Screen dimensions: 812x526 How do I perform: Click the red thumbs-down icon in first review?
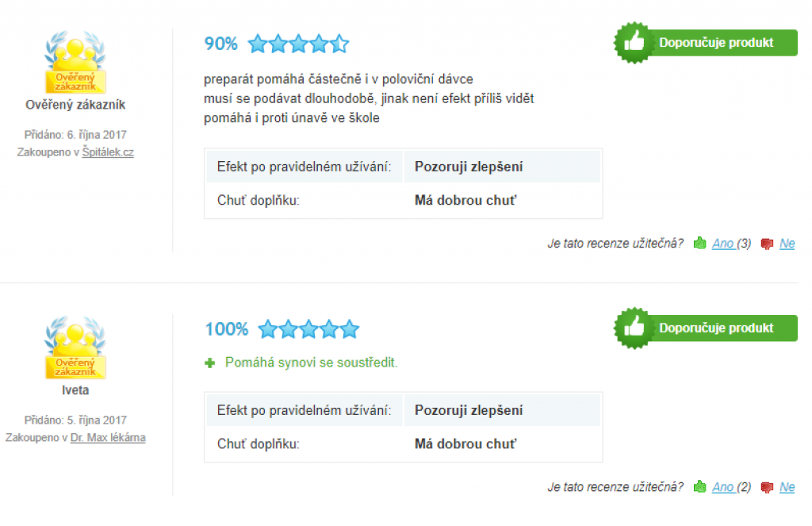[x=767, y=244]
